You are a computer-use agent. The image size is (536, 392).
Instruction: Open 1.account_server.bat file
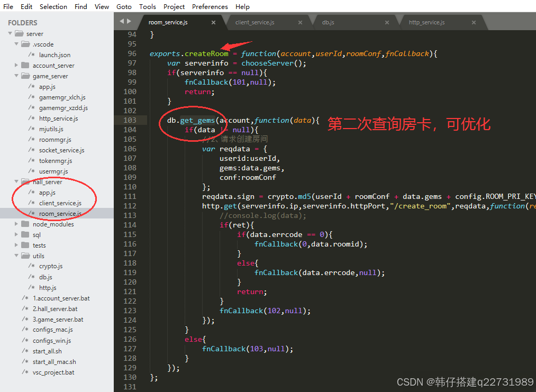click(61, 298)
